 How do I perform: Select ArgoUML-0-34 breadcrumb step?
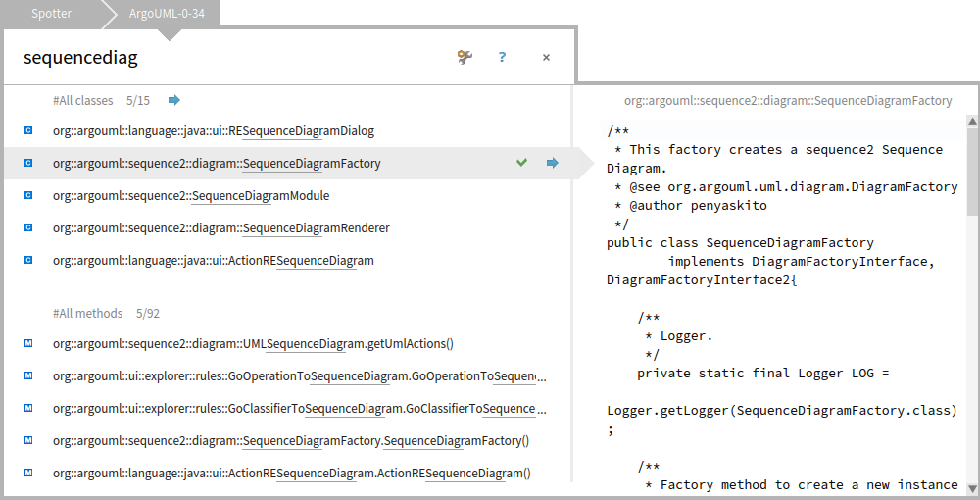pos(167,13)
